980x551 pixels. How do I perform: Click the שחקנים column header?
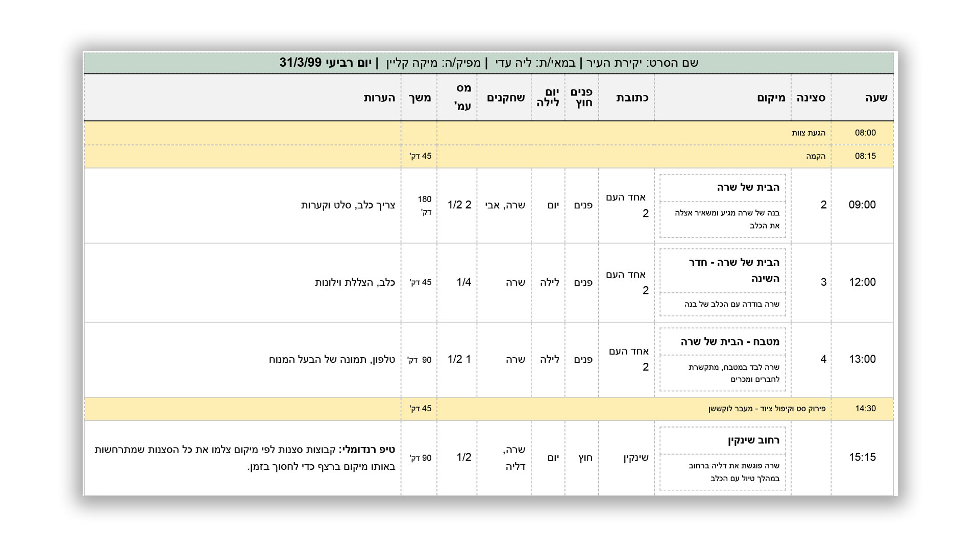[x=505, y=98]
